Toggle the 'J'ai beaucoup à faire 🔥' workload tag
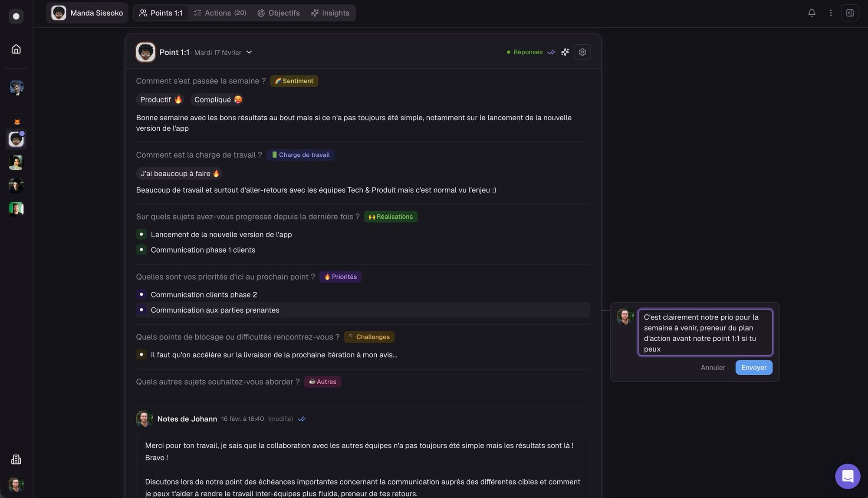Image resolution: width=868 pixels, height=498 pixels. click(x=179, y=173)
